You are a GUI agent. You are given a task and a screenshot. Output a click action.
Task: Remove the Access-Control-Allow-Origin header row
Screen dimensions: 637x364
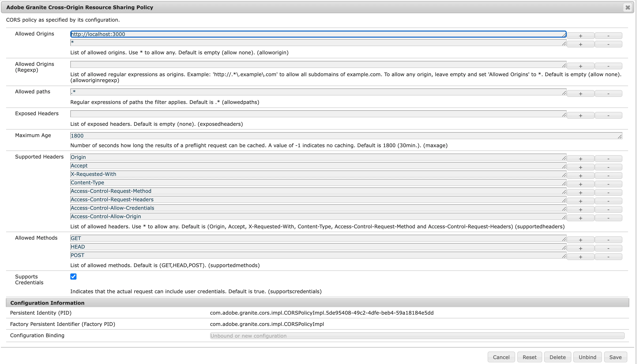[608, 218]
